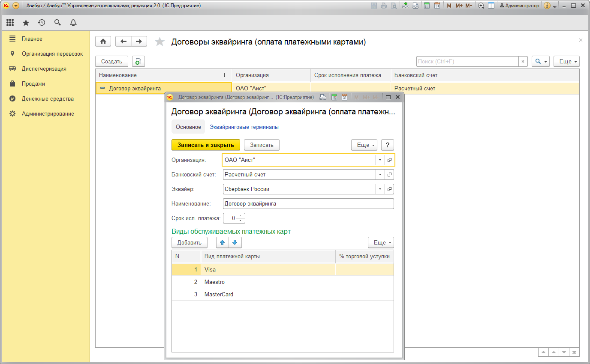Move card row up with blue arrow
The height and width of the screenshot is (364, 590).
(x=222, y=242)
